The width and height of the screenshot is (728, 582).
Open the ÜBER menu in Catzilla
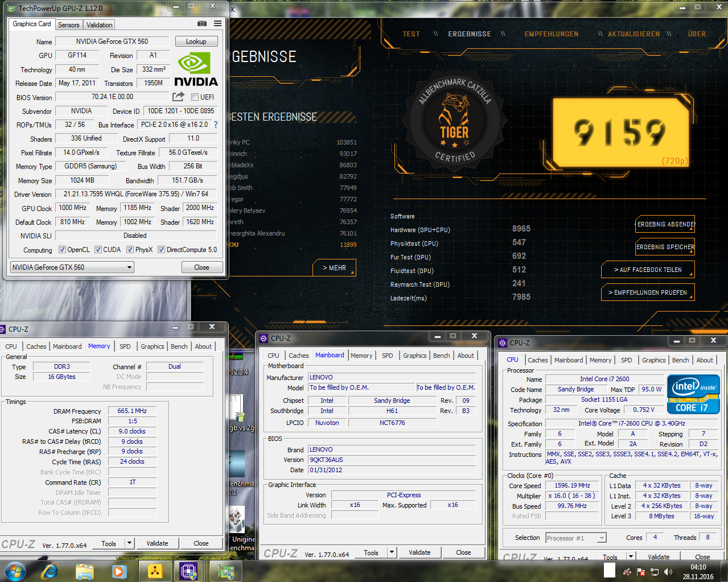(x=697, y=34)
